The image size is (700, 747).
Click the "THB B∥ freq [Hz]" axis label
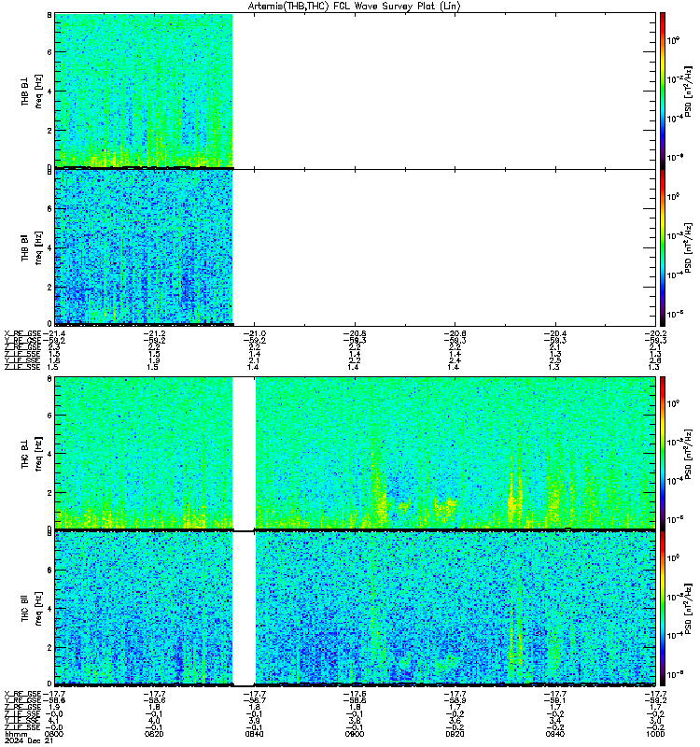32,247
